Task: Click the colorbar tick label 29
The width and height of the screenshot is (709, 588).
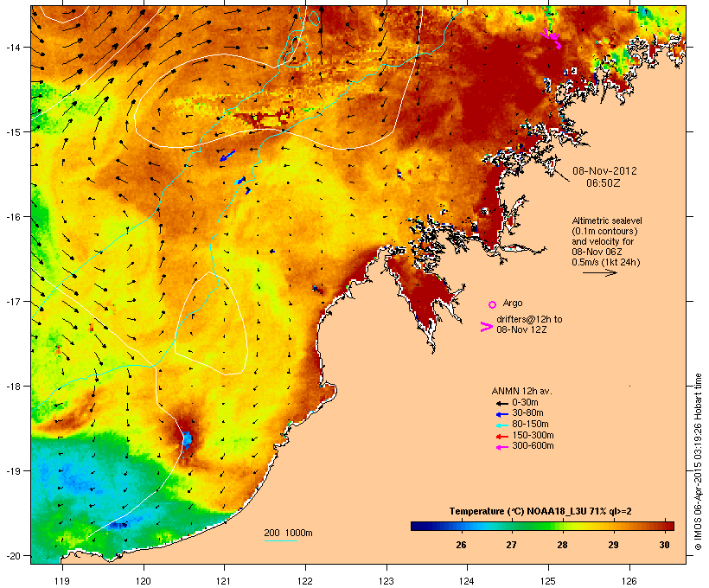Action: coord(613,545)
